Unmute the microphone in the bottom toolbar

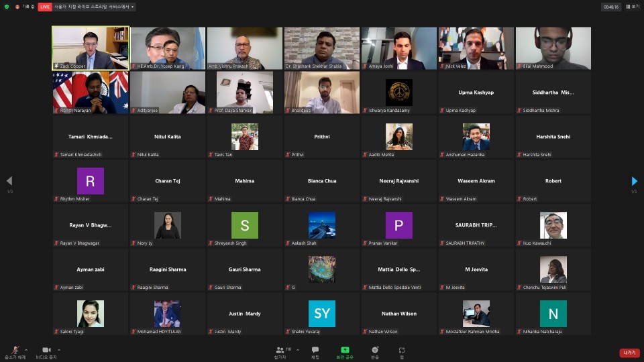pyautogui.click(x=15, y=351)
